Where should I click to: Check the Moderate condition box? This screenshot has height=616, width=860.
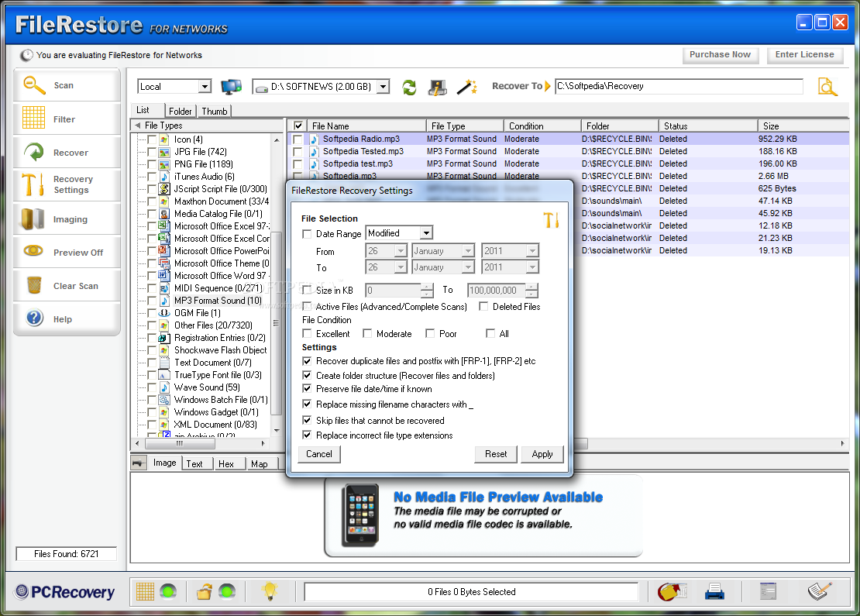click(367, 333)
